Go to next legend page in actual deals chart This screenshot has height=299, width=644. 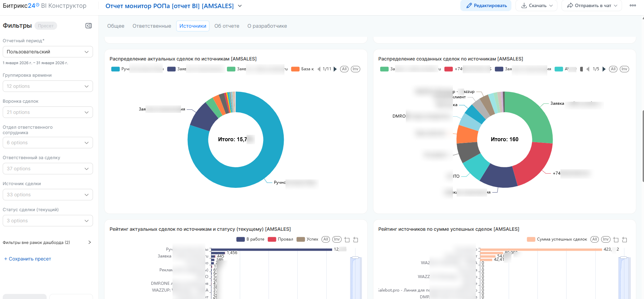[x=335, y=69]
